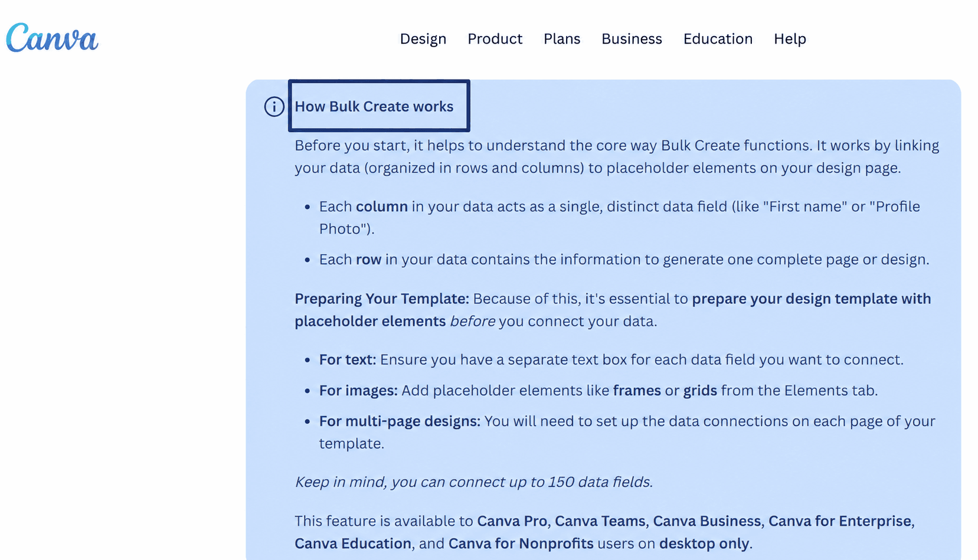Click the bold word 'frames'

(x=637, y=391)
